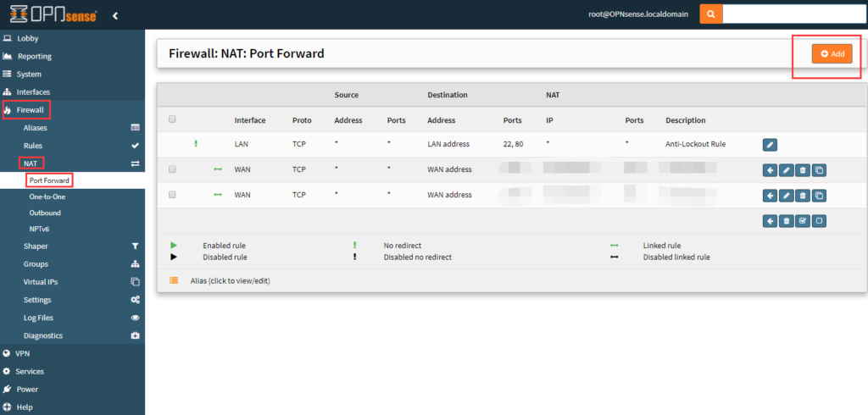The width and height of the screenshot is (868, 415).
Task: Enable selected rules with footer check icon
Action: [x=803, y=221]
